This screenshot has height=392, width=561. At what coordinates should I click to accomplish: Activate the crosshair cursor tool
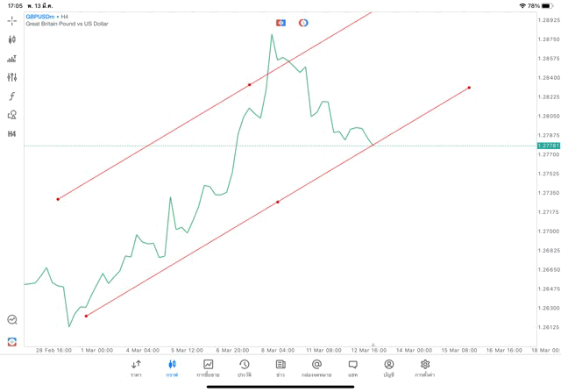tap(12, 20)
